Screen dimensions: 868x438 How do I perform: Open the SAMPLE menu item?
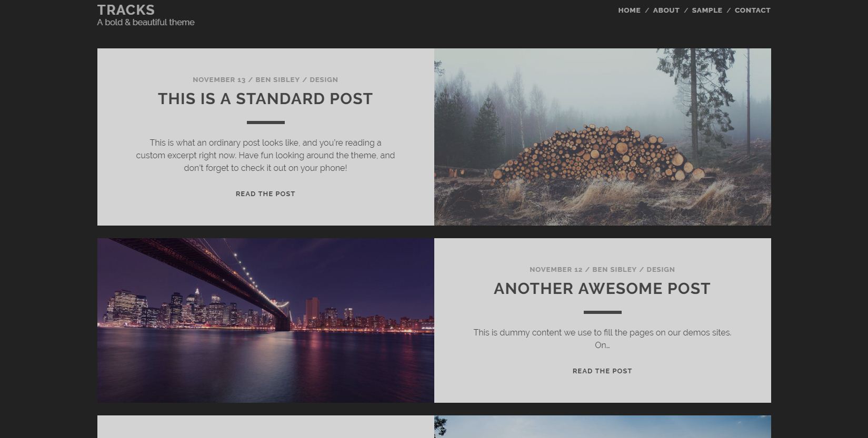(x=707, y=10)
